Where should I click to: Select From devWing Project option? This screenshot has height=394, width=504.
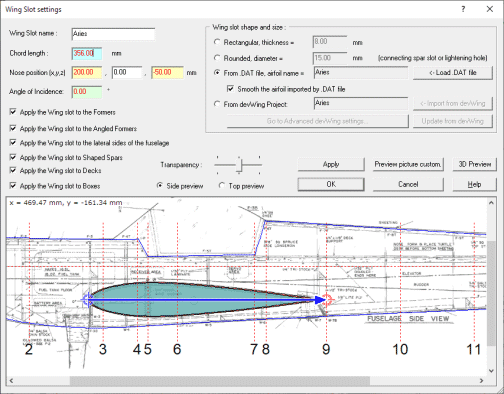tap(217, 104)
